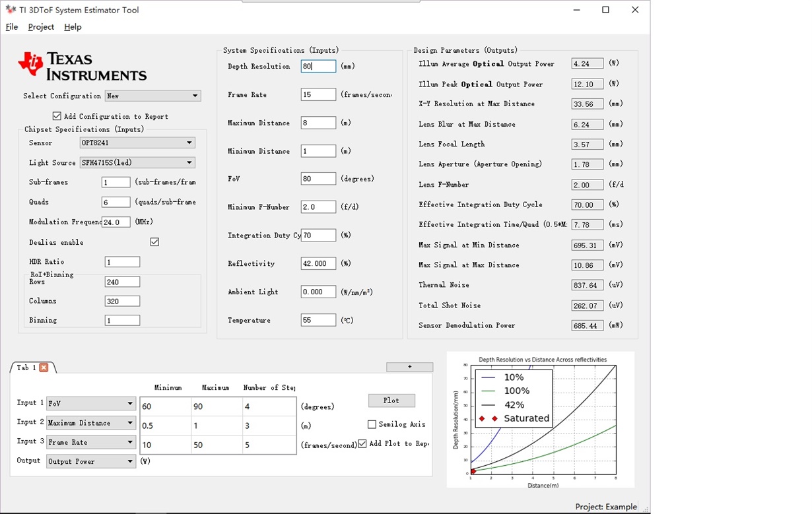
Task: Open the Help menu
Action: pos(73,27)
